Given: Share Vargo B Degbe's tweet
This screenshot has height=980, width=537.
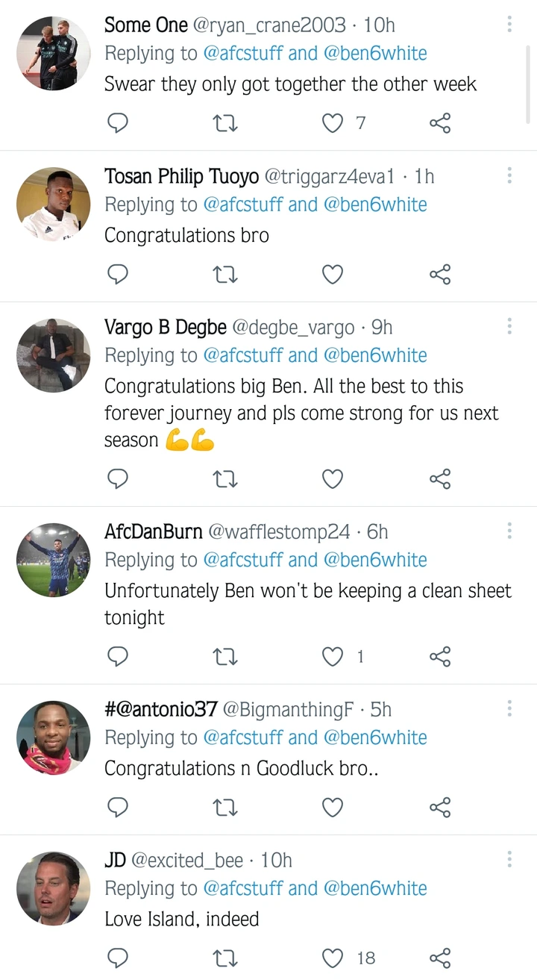Looking at the screenshot, I should click(x=440, y=478).
